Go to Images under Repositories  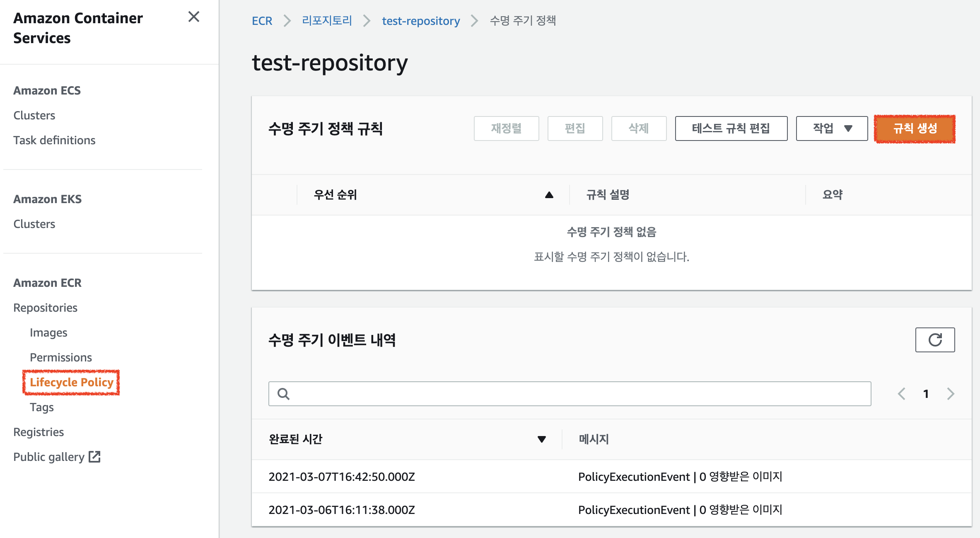tap(48, 332)
